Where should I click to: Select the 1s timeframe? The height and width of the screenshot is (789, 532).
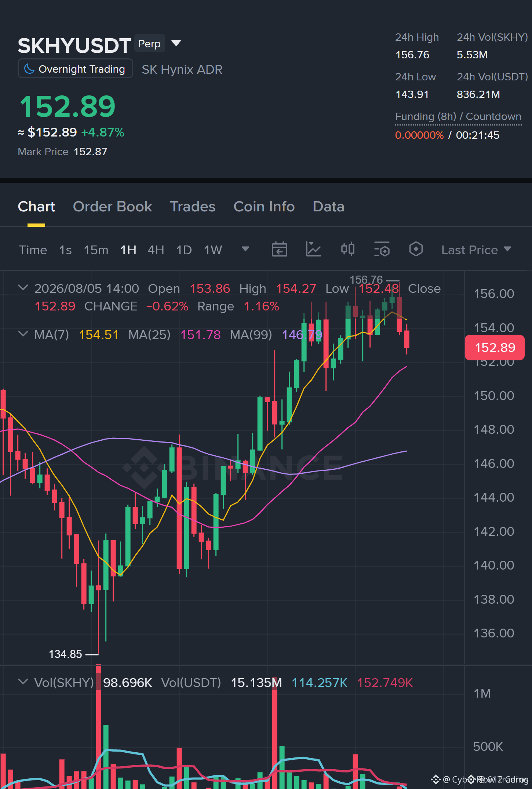pyautogui.click(x=65, y=250)
